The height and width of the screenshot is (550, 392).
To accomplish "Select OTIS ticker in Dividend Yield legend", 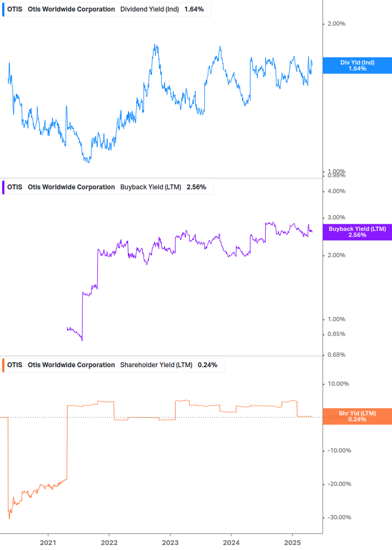I will 15,9.
